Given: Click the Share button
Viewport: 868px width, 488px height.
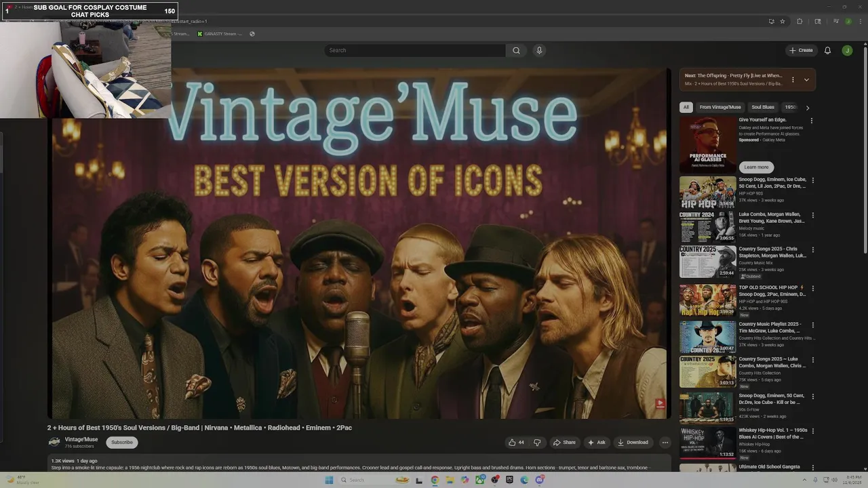Looking at the screenshot, I should pos(564,443).
